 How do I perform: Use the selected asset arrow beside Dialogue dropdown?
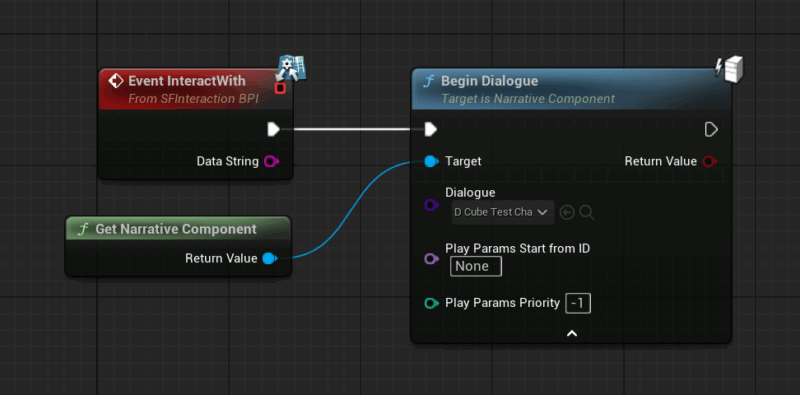(x=566, y=212)
